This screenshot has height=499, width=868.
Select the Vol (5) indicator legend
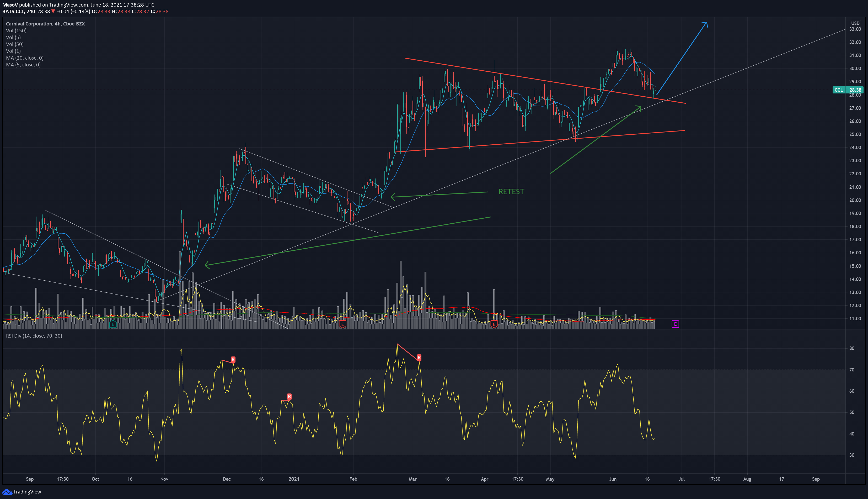[13, 37]
